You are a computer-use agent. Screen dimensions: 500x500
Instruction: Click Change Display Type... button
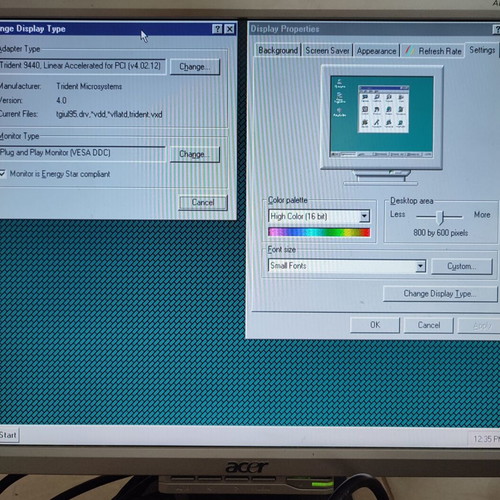point(440,294)
